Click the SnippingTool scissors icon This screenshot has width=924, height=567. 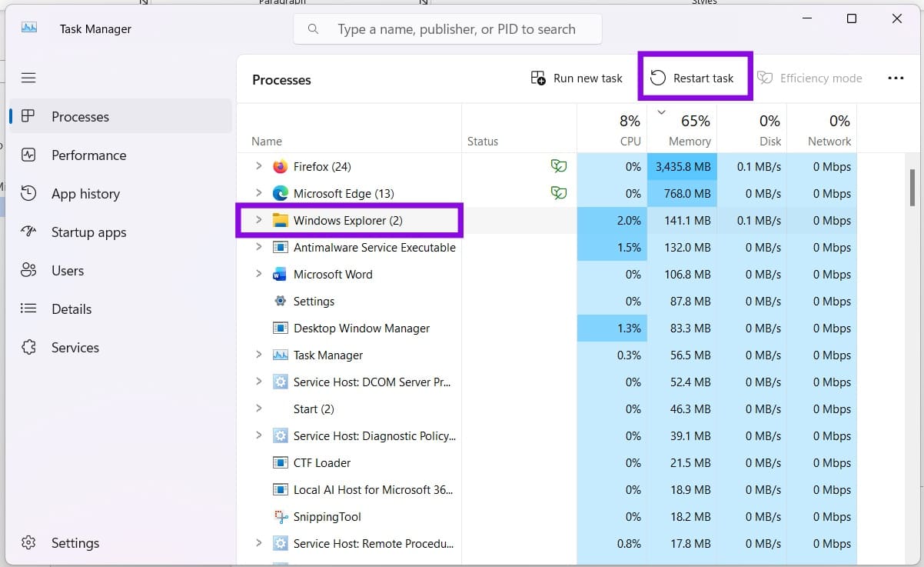280,516
